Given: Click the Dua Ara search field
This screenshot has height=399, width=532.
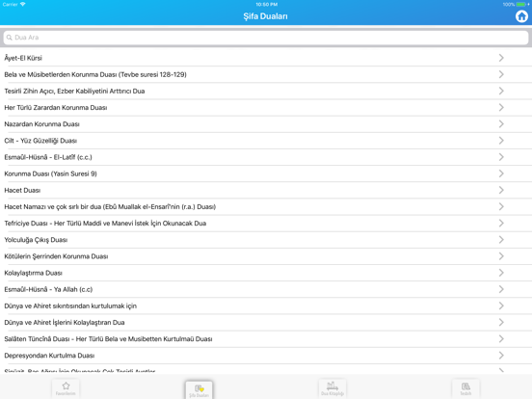Looking at the screenshot, I should click(x=266, y=38).
